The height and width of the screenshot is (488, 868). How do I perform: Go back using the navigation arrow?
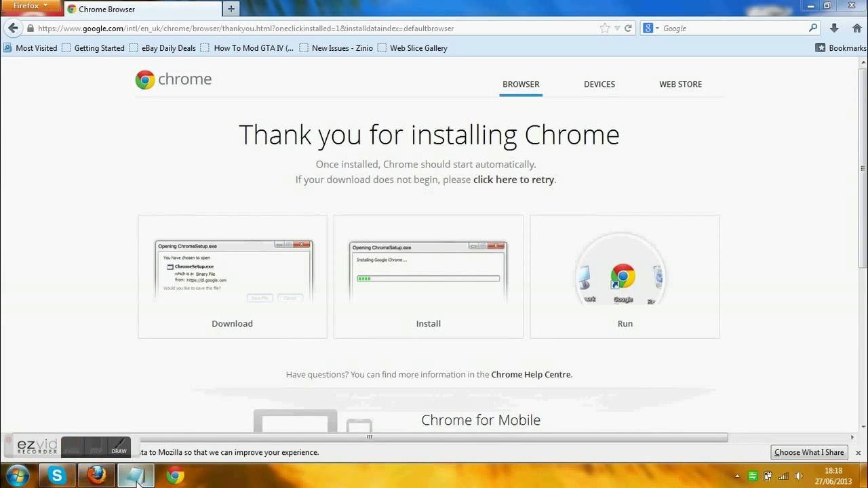(13, 28)
